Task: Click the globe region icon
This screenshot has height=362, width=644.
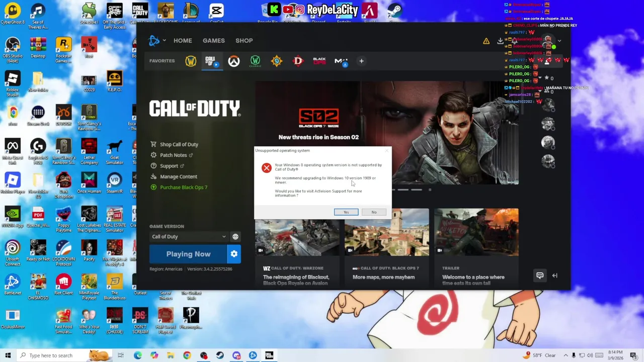Action: pos(235,236)
